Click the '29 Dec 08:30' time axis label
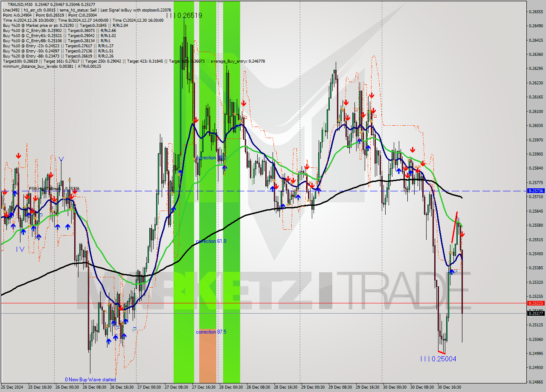The height and width of the screenshot is (392, 546). pyautogui.click(x=340, y=387)
